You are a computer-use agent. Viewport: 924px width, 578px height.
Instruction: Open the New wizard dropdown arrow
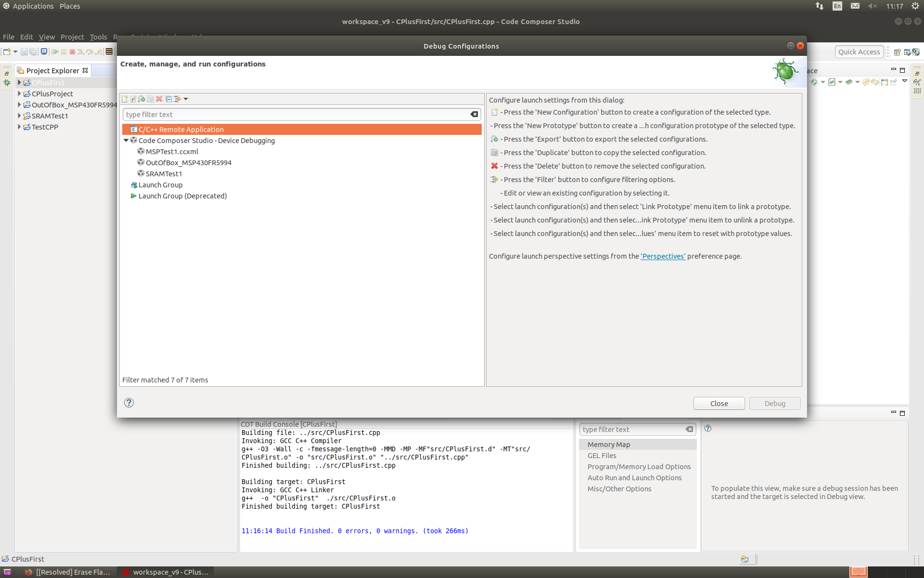click(x=15, y=52)
